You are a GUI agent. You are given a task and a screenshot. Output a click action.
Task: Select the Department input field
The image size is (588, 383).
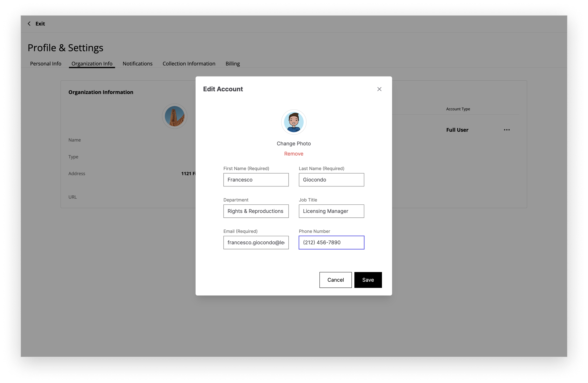[256, 211]
